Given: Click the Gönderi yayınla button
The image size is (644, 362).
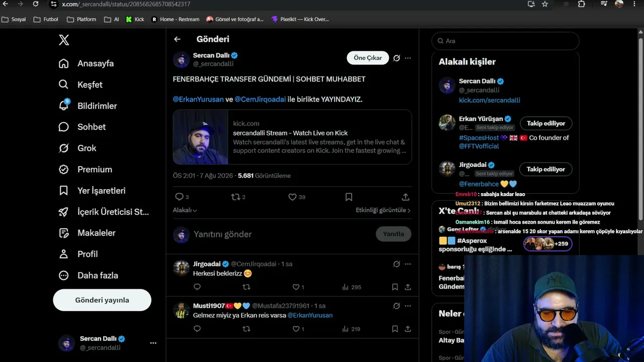Looking at the screenshot, I should coord(102,300).
